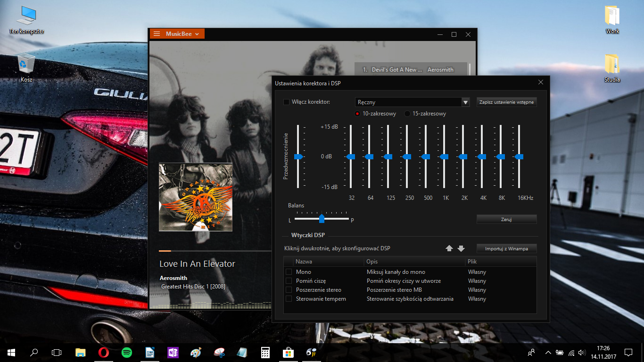The height and width of the screenshot is (362, 644).
Task: Open OneNote from the taskbar
Action: coord(173,352)
